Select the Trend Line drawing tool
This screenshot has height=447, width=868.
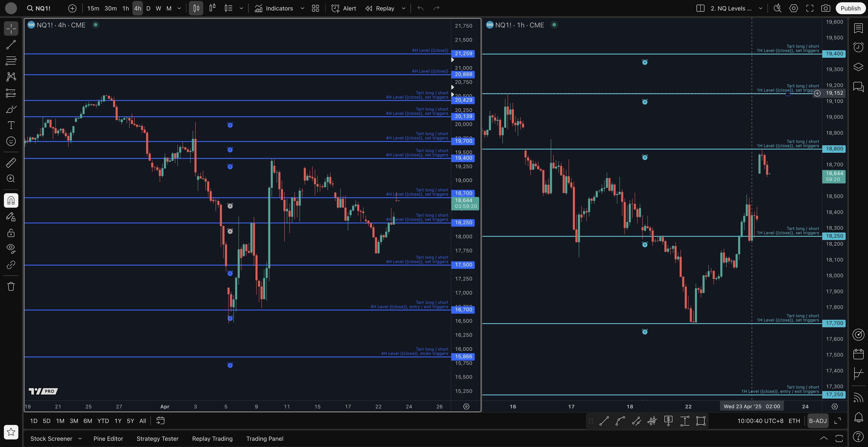click(11, 45)
